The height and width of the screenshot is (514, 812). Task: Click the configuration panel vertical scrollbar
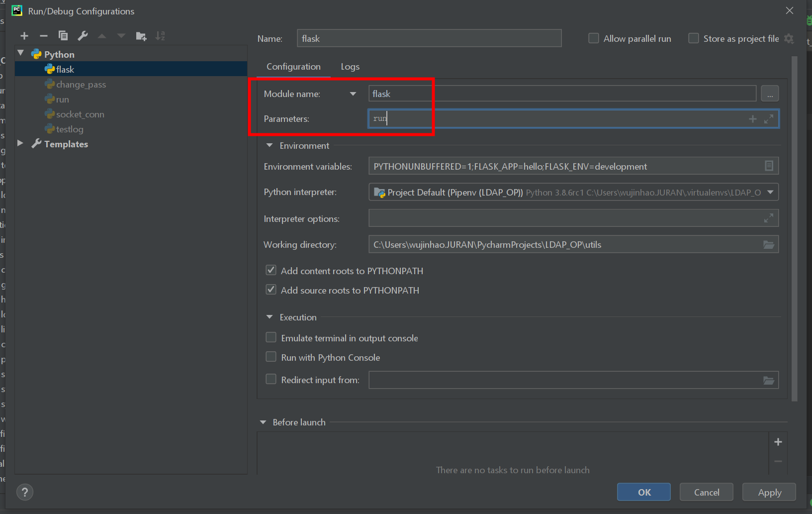click(794, 228)
